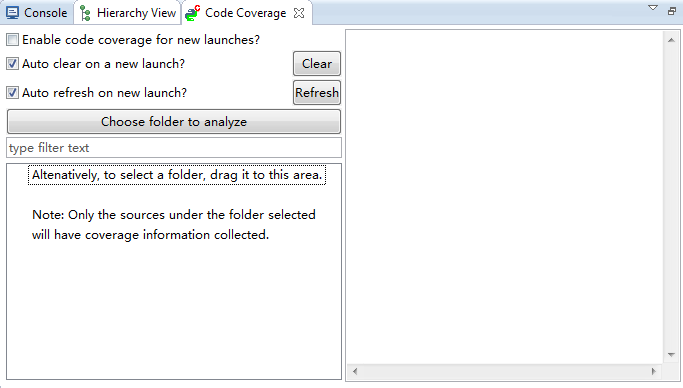Screen dimensions: 683x388
Task: Close the Code Coverage view
Action: pos(299,13)
